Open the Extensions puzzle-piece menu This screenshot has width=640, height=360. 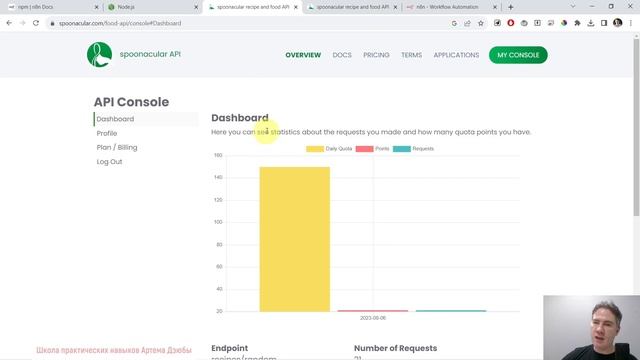point(577,23)
